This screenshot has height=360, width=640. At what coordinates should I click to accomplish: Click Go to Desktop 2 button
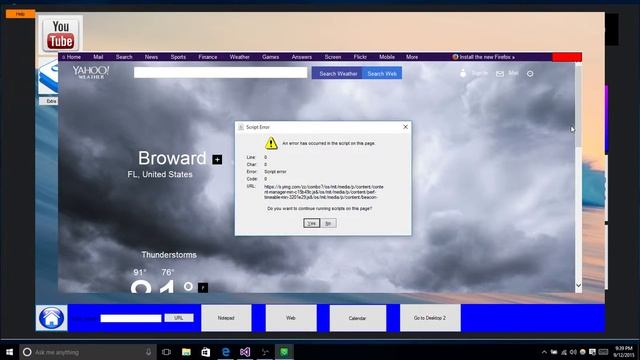tap(430, 318)
